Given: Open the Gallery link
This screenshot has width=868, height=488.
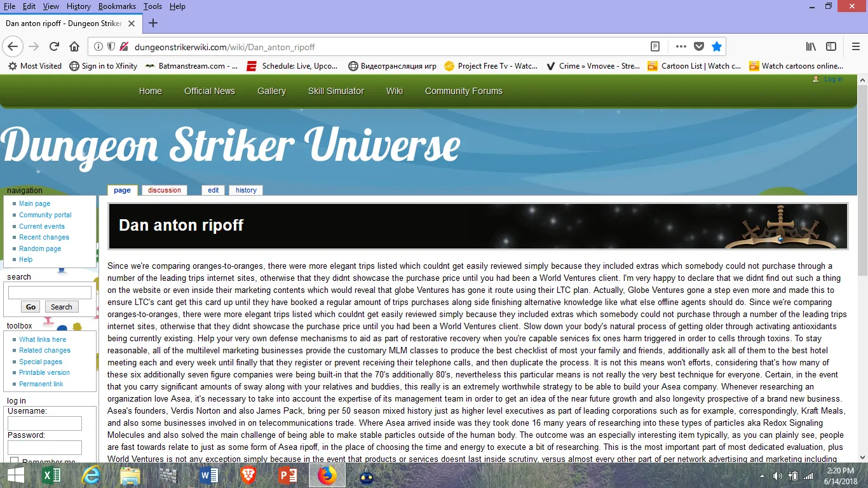Looking at the screenshot, I should (x=271, y=91).
